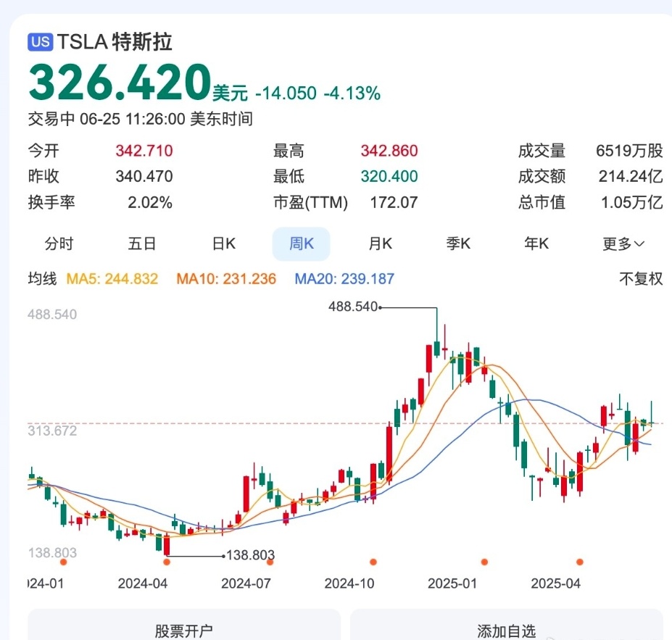Click the TSLA 特斯拉 stock title
The height and width of the screenshot is (640, 672).
pos(115,42)
